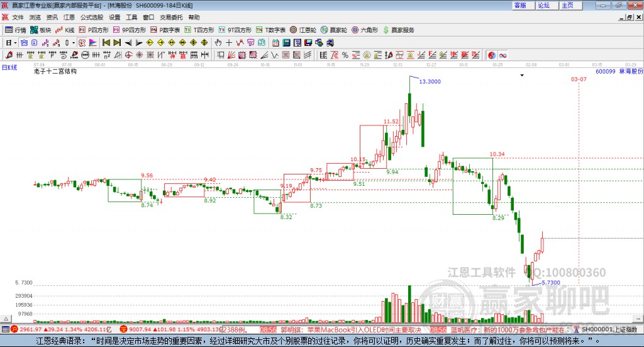Click the red target-circle tool icon
This screenshot has height=347, width=644.
[128, 55]
